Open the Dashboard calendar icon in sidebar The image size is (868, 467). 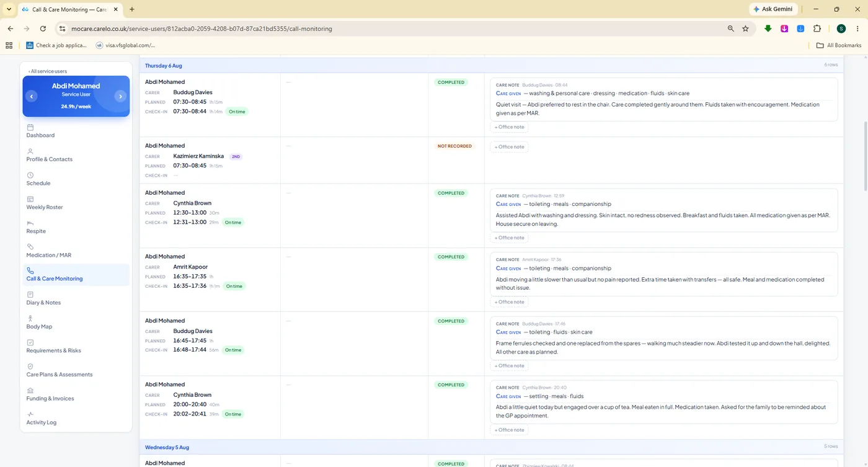coord(30,127)
